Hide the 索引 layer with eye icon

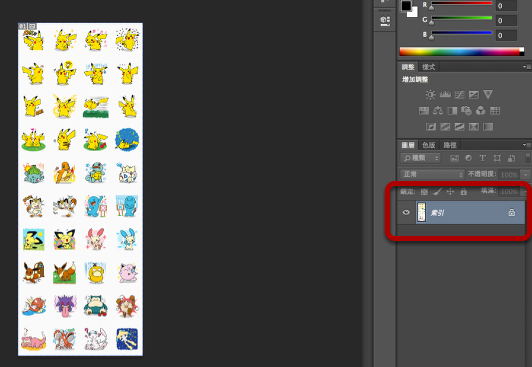[x=406, y=212]
